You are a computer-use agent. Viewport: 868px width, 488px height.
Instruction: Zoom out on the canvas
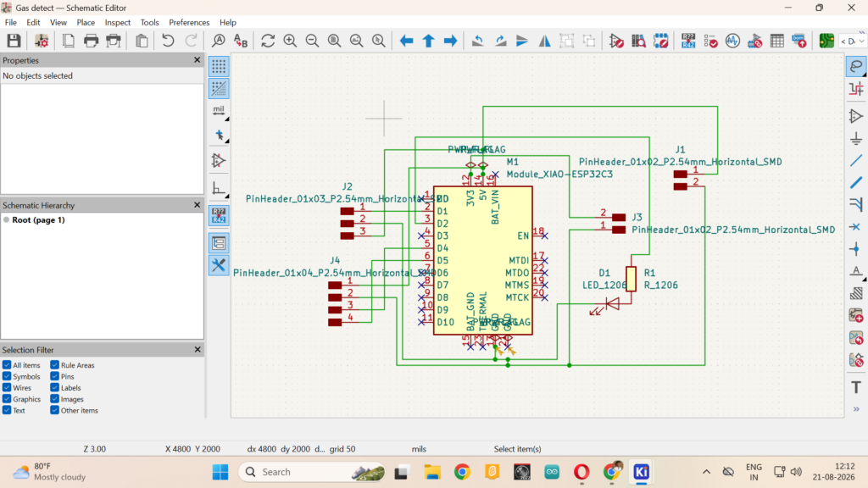click(x=312, y=41)
